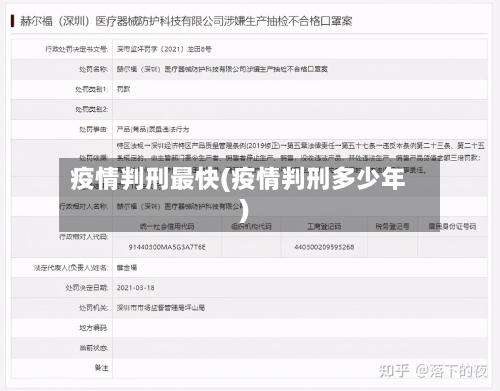Select the registration number 440300209593268
Viewport: 500px width, 391px height.
click(324, 247)
